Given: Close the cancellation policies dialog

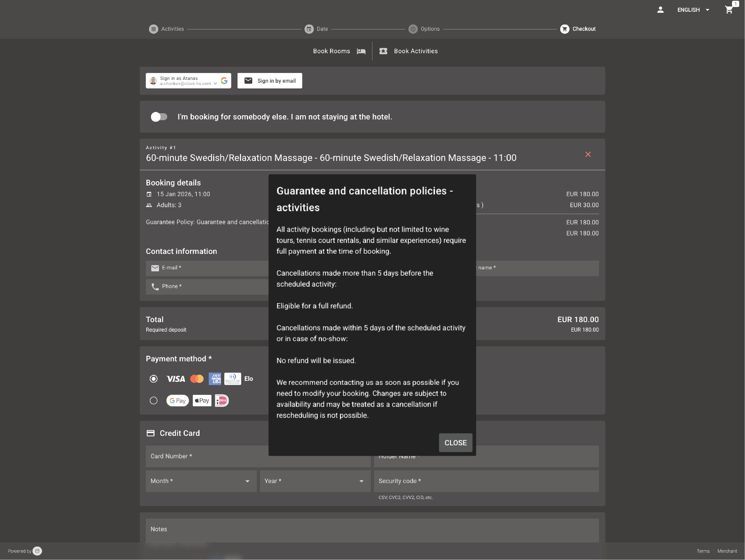Looking at the screenshot, I should tap(455, 443).
